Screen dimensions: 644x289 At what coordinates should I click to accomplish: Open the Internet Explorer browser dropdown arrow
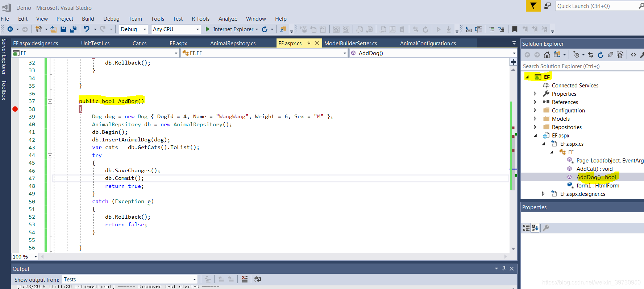click(257, 29)
